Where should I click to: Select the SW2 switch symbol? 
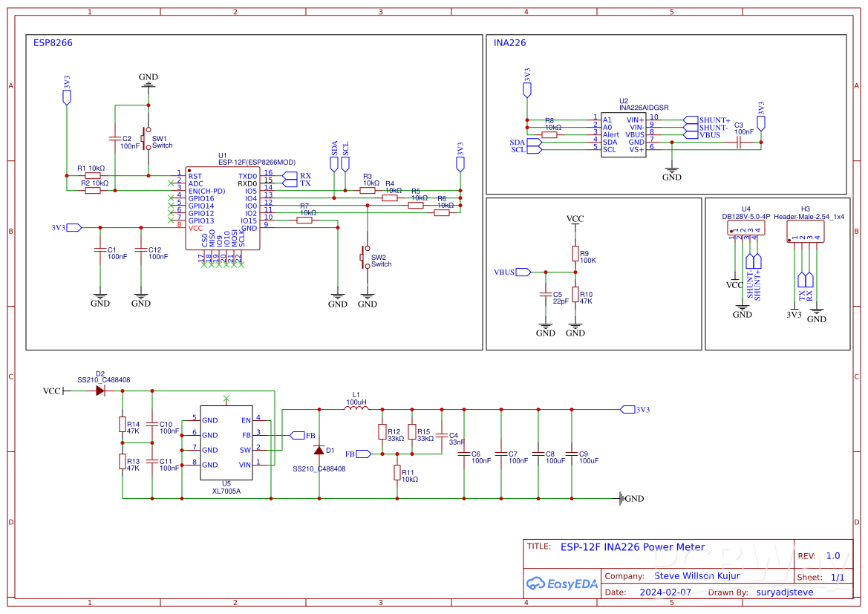coord(366,257)
